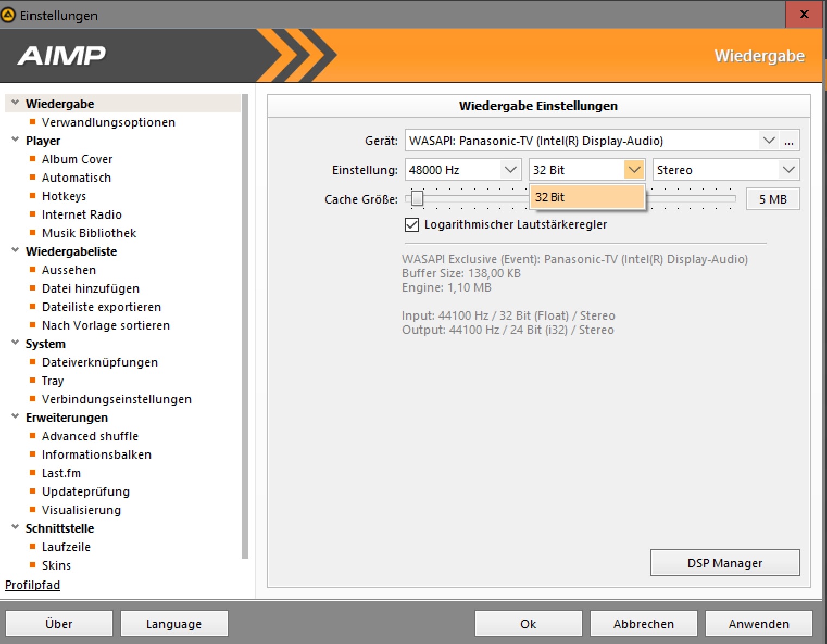Open Internet Radio settings

pos(82,214)
